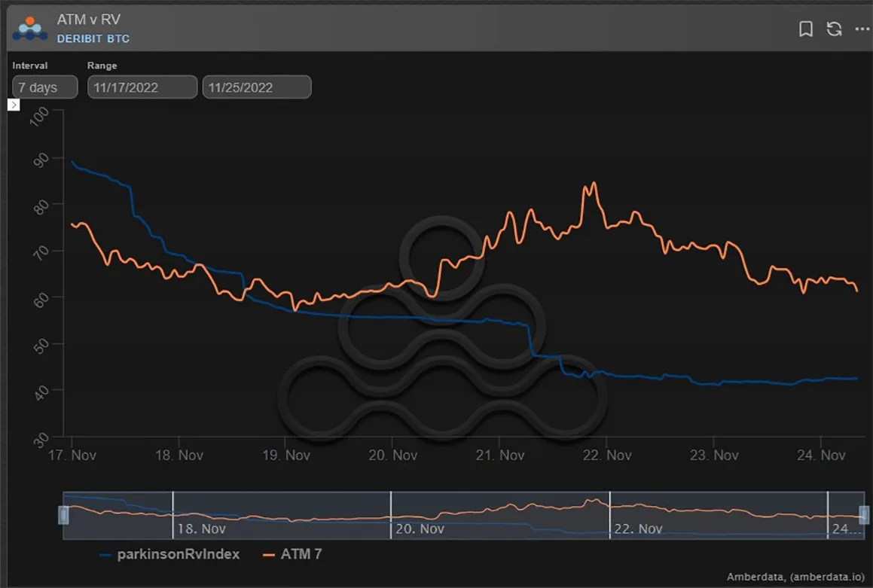Click the 24. Nov x-axis label

click(821, 455)
